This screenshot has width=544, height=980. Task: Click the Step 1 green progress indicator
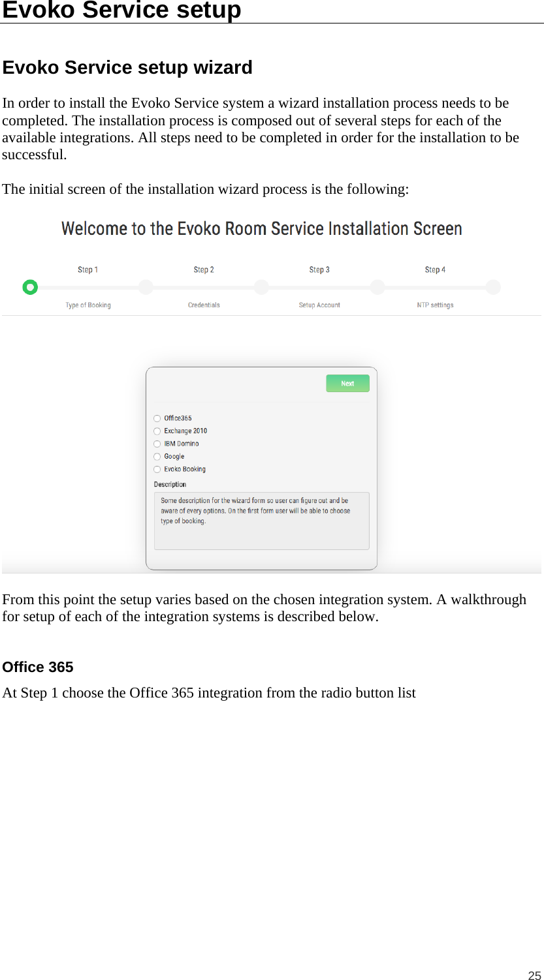point(30,287)
